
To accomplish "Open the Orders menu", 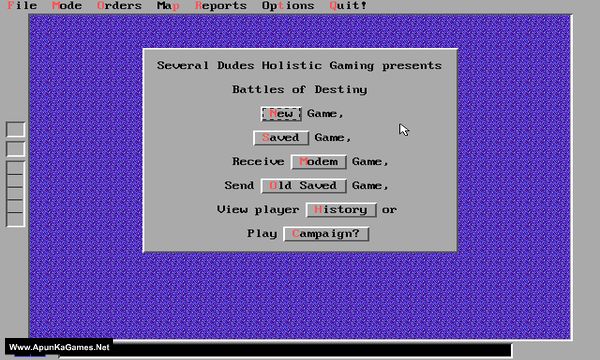I will pyautogui.click(x=119, y=6).
